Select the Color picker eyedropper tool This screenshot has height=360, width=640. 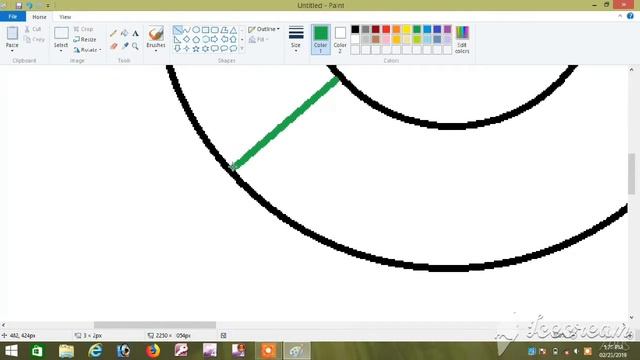tap(124, 46)
